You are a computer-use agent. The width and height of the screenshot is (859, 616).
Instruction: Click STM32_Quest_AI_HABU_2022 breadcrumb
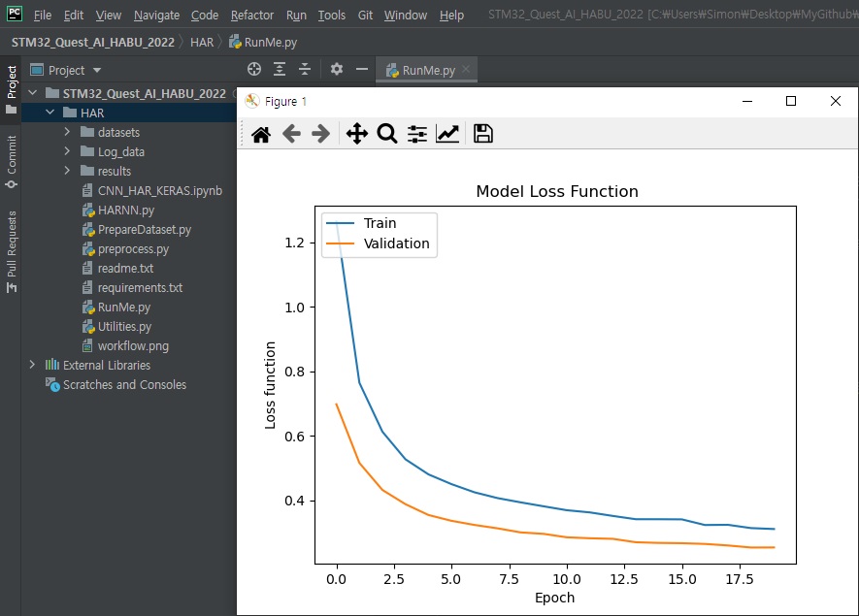click(x=93, y=42)
